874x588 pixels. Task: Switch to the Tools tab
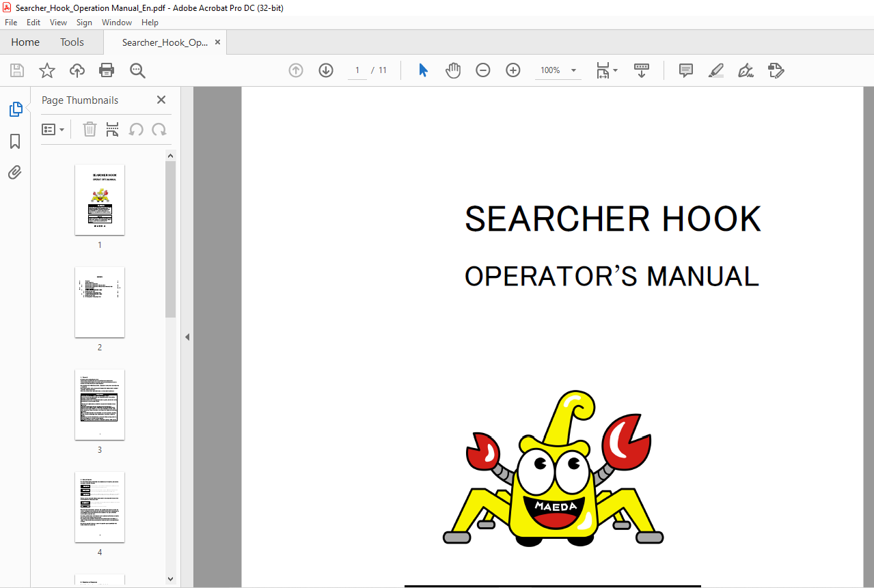pyautogui.click(x=72, y=42)
